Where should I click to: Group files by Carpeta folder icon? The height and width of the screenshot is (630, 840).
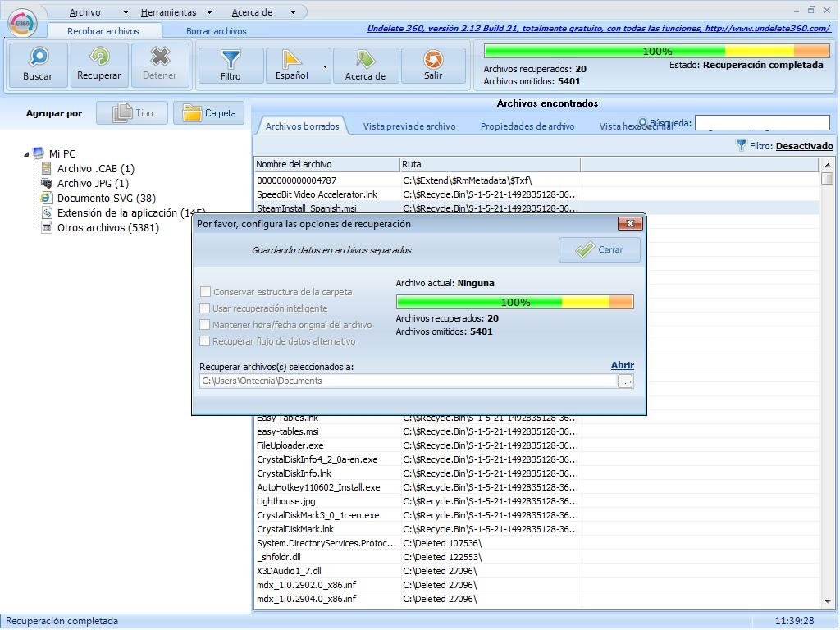192,113
